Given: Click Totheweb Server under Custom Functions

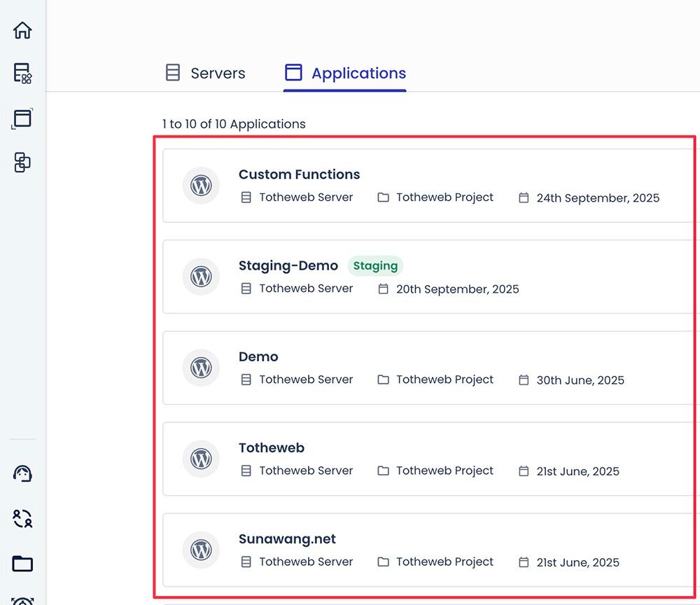Looking at the screenshot, I should (305, 197).
